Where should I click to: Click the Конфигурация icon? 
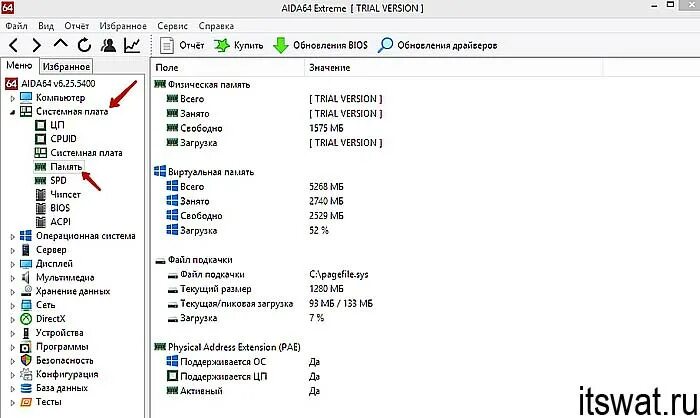[x=26, y=374]
